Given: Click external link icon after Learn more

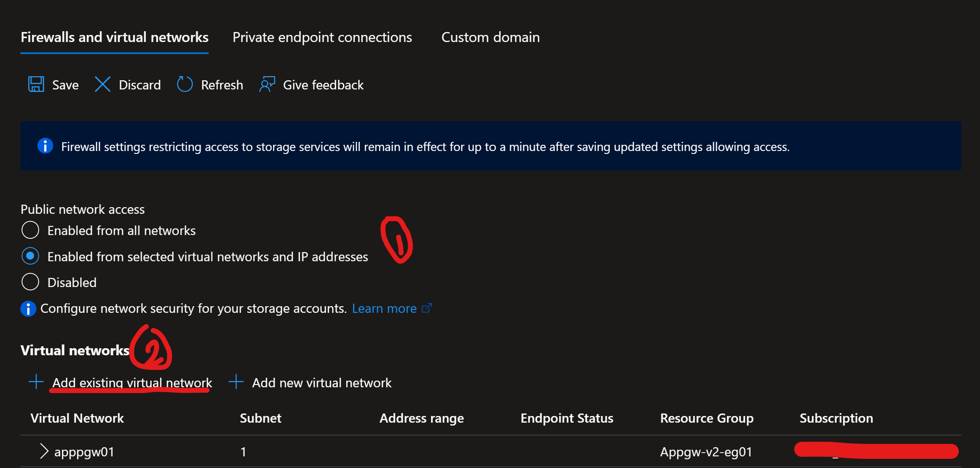Looking at the screenshot, I should point(426,308).
